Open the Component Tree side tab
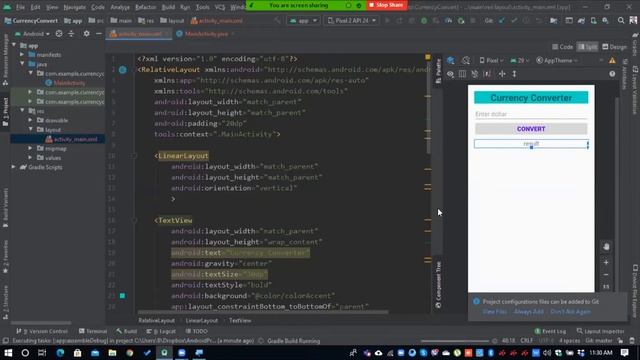Image resolution: width=640 pixels, height=360 pixels. click(x=438, y=285)
